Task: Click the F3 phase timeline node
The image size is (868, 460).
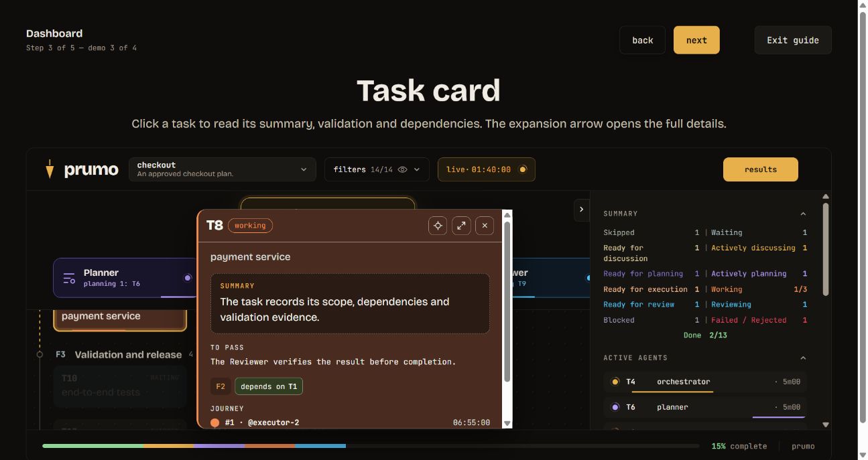Action: 40,354
